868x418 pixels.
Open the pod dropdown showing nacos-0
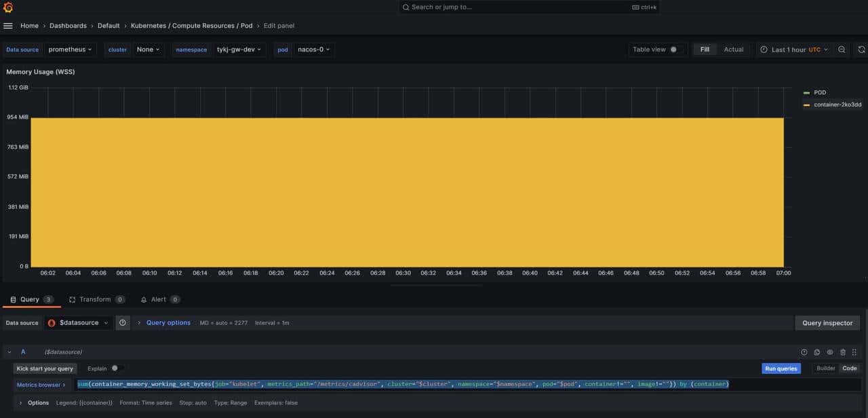coord(313,49)
